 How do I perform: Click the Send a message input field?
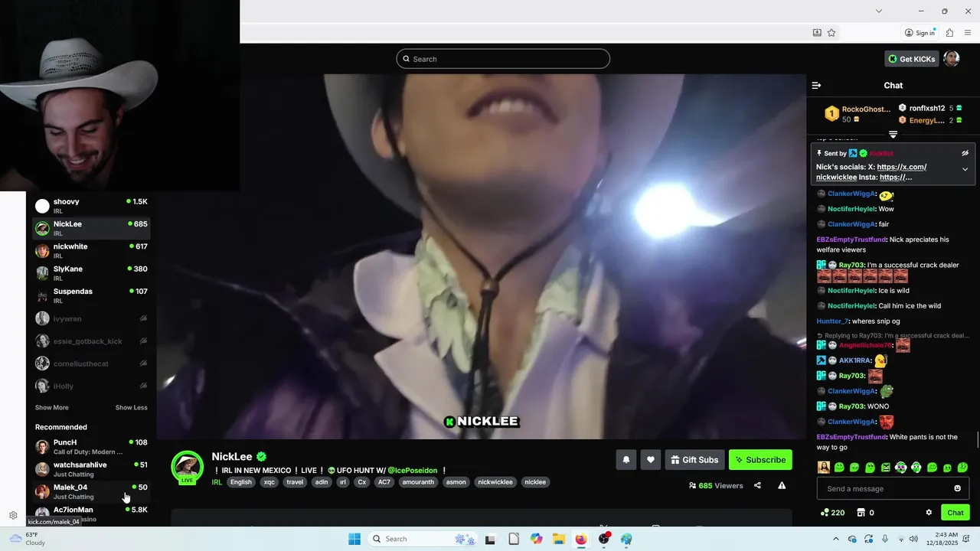(892, 488)
